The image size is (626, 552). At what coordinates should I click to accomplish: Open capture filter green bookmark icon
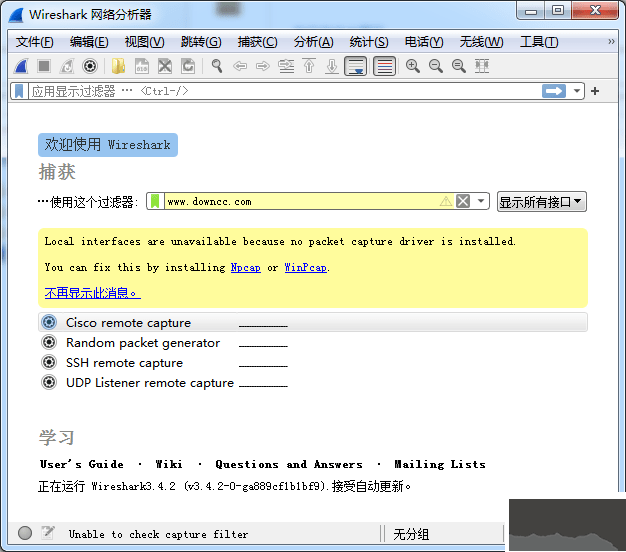click(x=155, y=201)
